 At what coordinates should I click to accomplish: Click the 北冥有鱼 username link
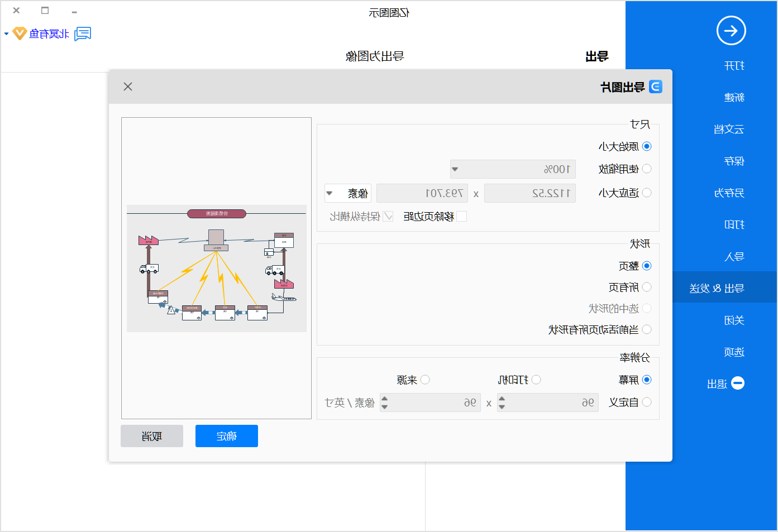click(50, 34)
